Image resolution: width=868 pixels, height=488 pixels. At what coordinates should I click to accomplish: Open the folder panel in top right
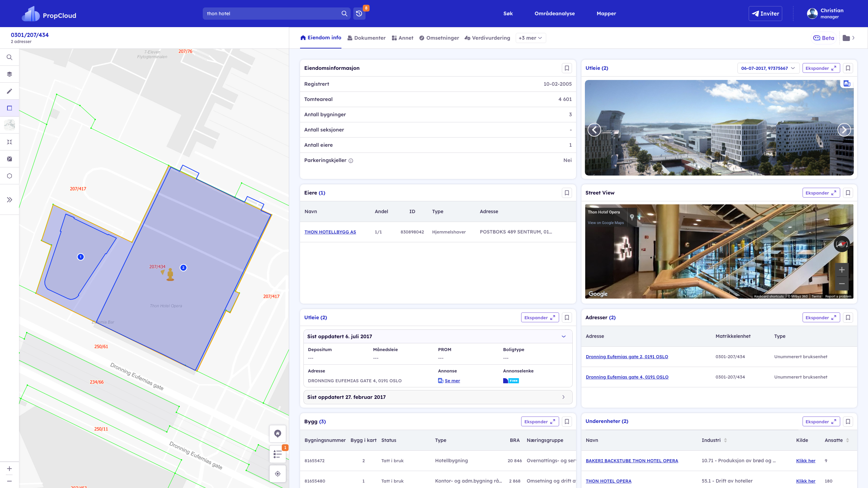coord(849,38)
